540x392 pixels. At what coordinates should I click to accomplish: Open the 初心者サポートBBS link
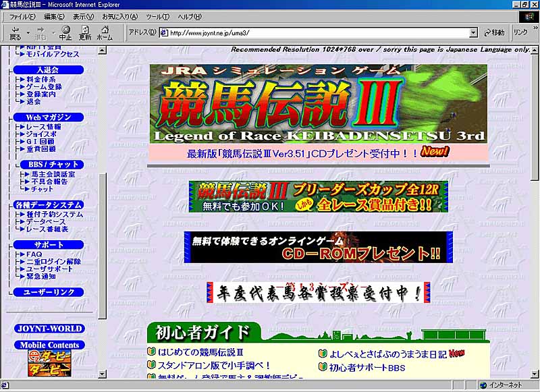click(367, 368)
